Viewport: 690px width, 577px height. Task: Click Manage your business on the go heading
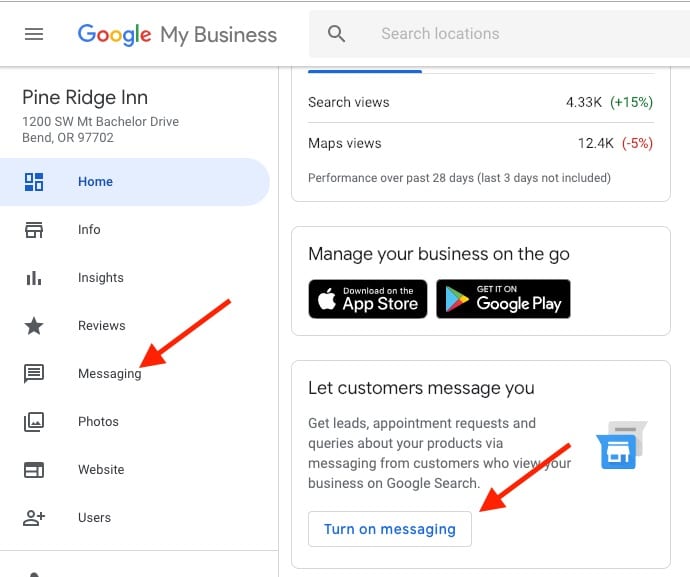pos(439,254)
